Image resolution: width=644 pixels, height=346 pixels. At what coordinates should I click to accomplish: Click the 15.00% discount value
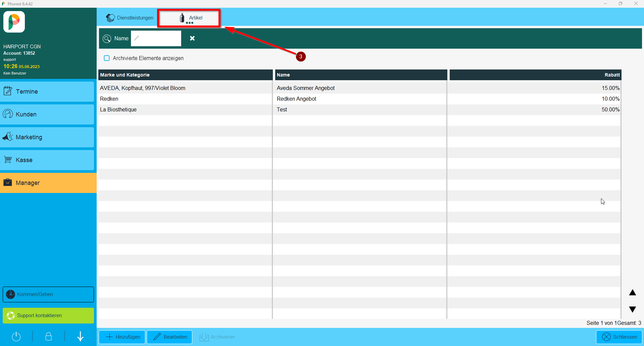(610, 88)
